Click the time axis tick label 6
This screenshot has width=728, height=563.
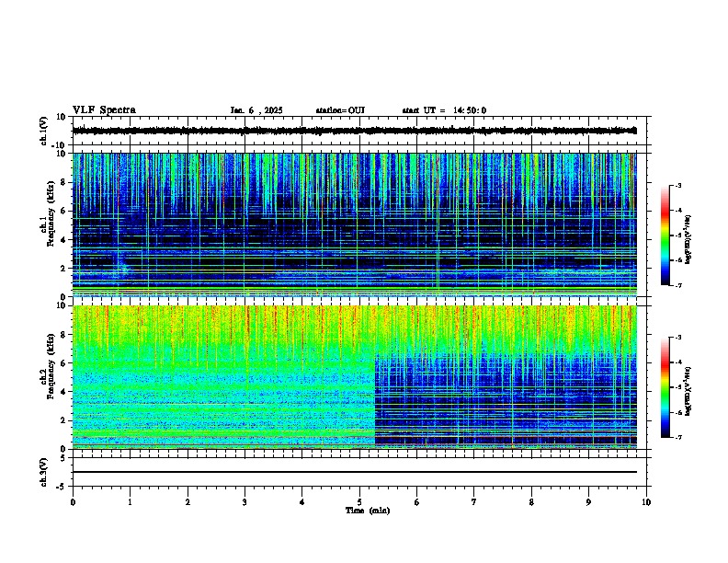(417, 502)
